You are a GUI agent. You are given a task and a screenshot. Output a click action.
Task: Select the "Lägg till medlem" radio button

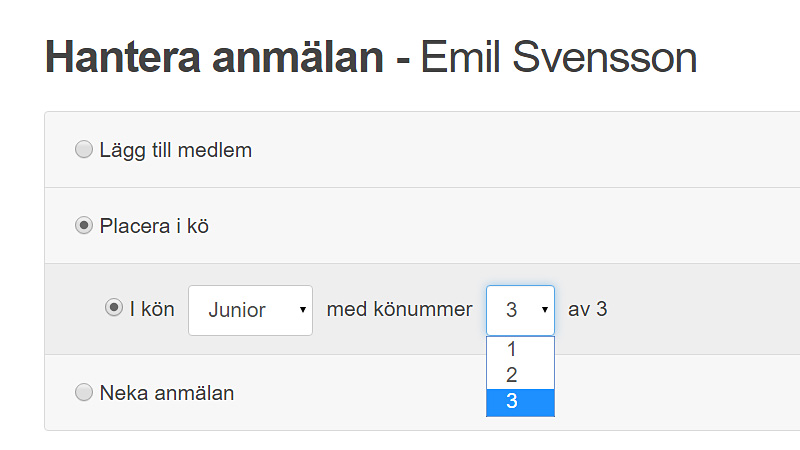[x=84, y=150]
